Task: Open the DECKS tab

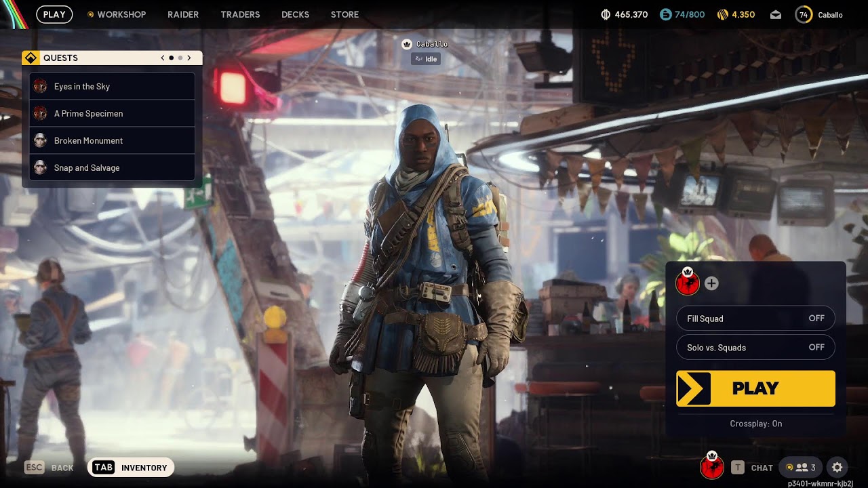Action: 295,14
